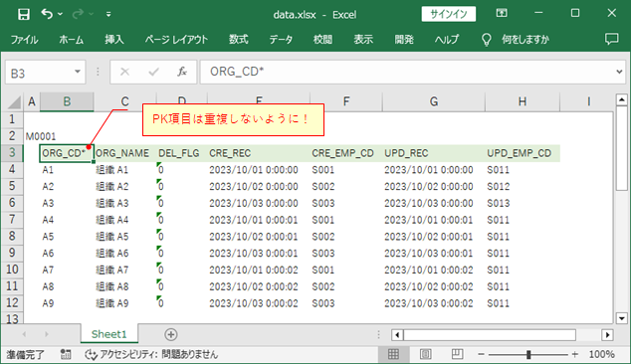Open the ファイル tab

click(25, 40)
